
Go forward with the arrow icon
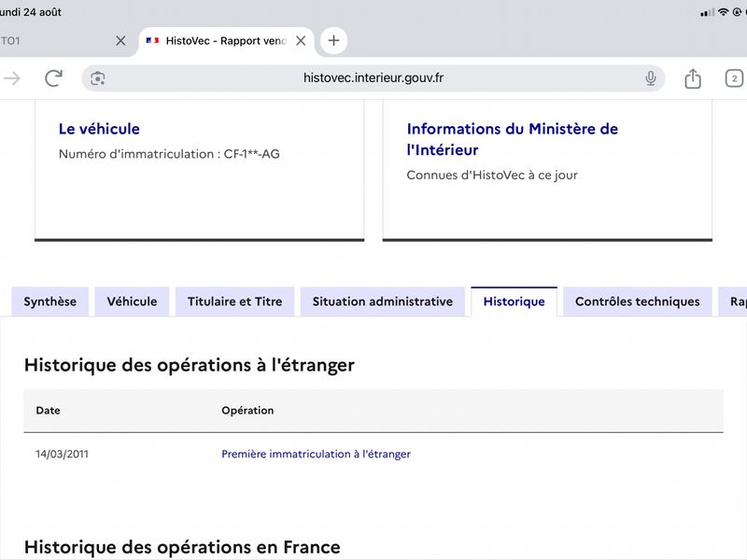[11, 78]
